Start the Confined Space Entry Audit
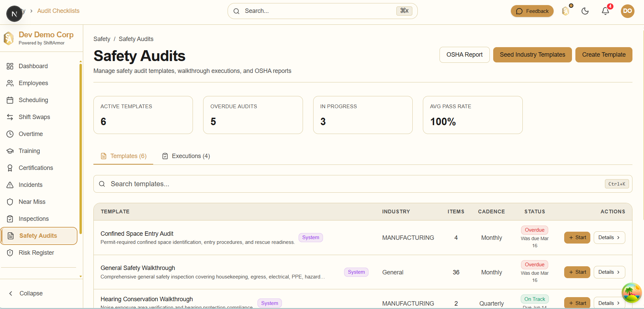The width and height of the screenshot is (644, 309). pos(577,237)
